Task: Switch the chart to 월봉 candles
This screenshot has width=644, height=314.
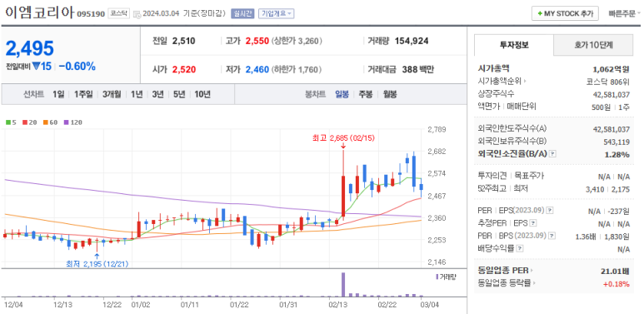Action: (x=390, y=94)
